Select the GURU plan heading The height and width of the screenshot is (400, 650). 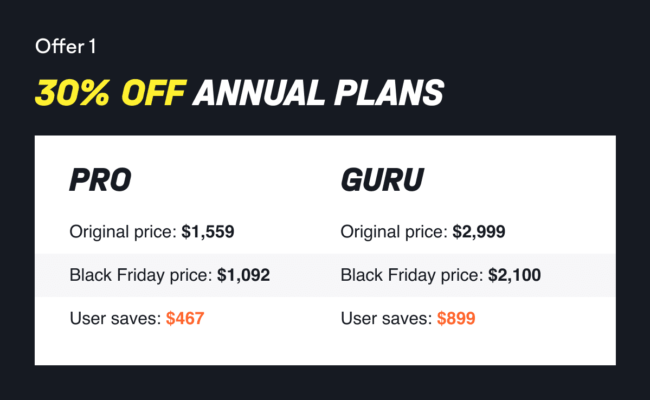click(x=382, y=180)
